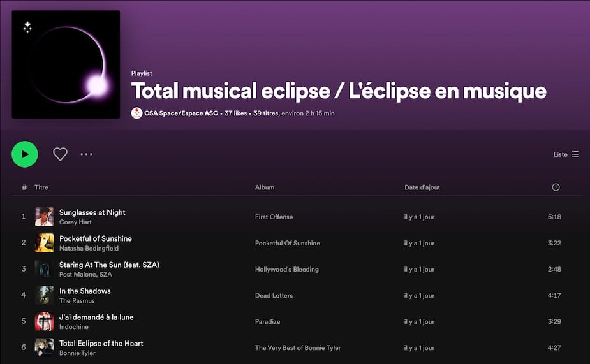Click track number 1
The height and width of the screenshot is (364, 590).
coord(24,217)
